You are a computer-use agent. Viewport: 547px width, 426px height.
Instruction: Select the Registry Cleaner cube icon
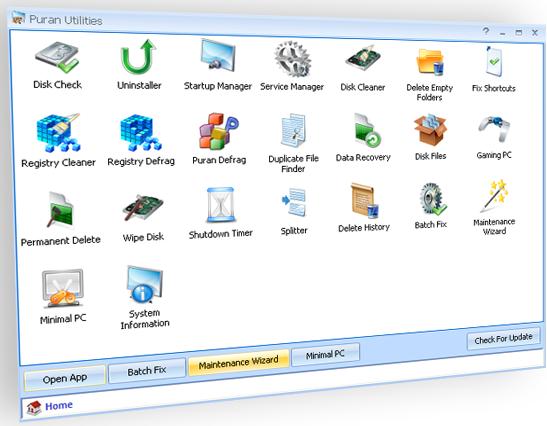(58, 133)
